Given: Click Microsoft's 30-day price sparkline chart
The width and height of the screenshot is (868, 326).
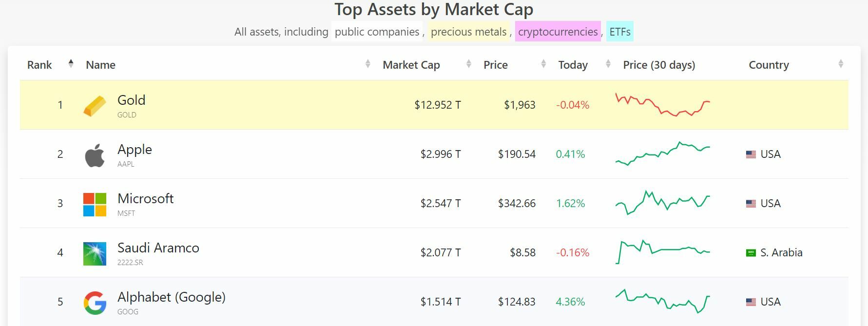Looking at the screenshot, I should (662, 203).
